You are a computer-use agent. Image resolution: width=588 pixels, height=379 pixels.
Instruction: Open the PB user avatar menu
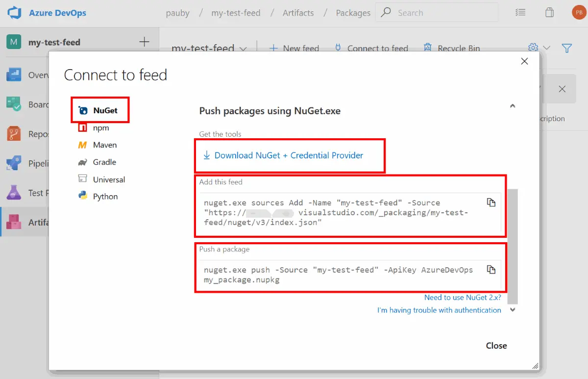[x=579, y=13]
